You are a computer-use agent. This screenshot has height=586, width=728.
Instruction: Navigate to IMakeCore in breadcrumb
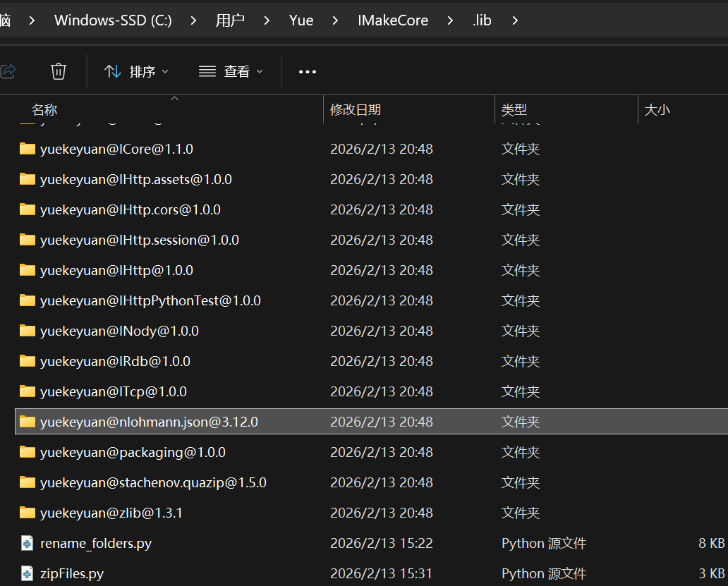(393, 20)
